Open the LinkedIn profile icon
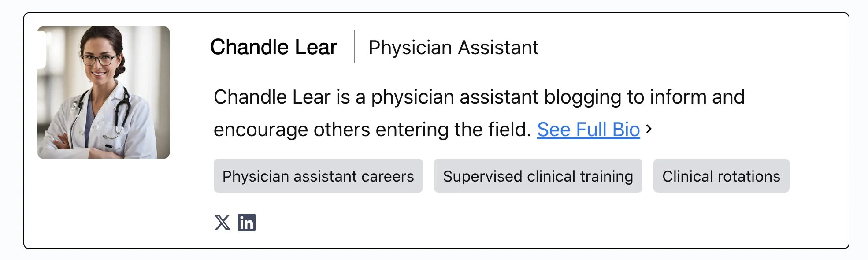The height and width of the screenshot is (260, 868). point(247,223)
